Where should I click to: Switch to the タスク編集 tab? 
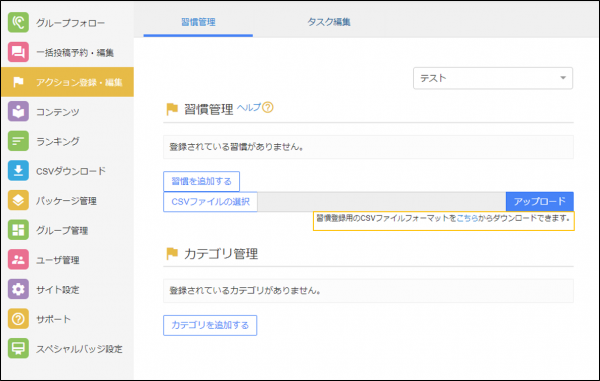pyautogui.click(x=329, y=22)
